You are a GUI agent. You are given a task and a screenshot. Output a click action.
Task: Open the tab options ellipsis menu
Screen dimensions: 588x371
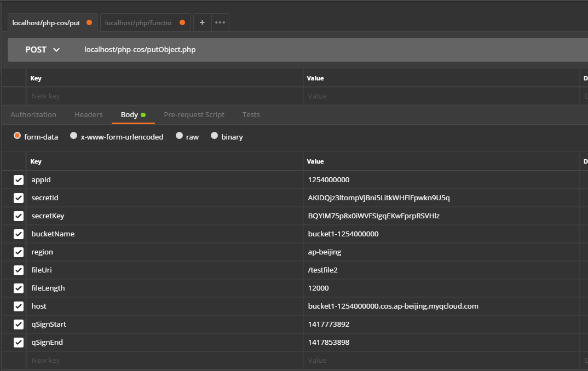pos(220,22)
